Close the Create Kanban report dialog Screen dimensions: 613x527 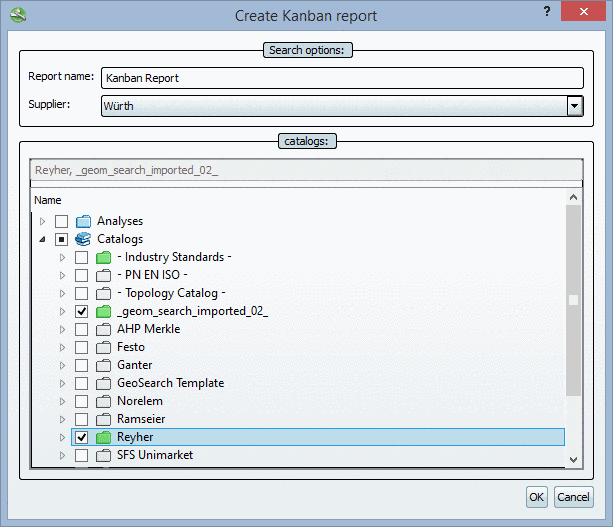click(583, 11)
